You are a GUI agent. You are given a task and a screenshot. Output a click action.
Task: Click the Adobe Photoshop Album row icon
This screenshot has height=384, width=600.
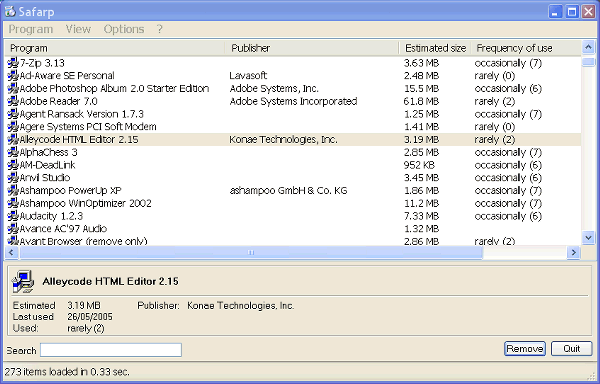click(x=13, y=88)
